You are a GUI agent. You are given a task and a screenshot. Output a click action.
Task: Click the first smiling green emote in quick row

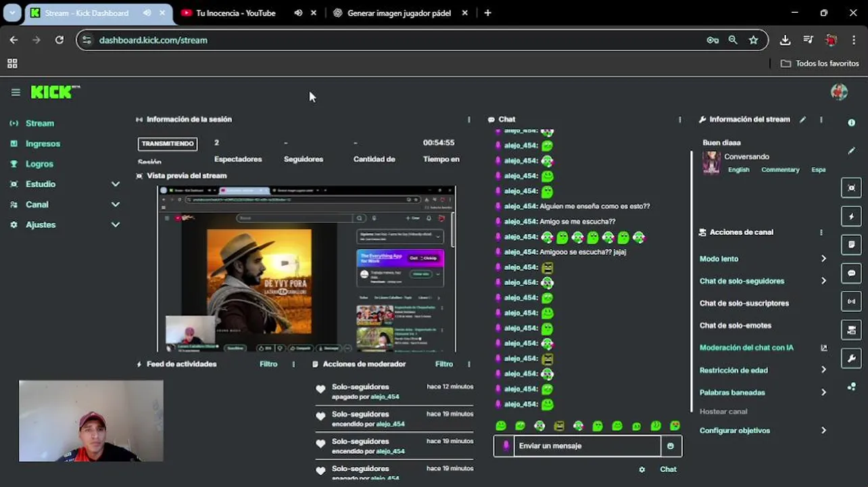501,426
